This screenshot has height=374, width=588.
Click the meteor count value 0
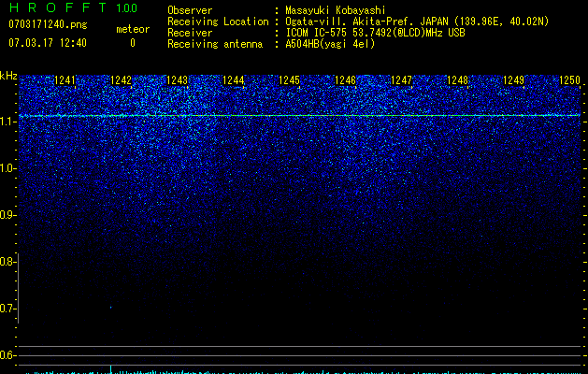pyautogui.click(x=133, y=43)
